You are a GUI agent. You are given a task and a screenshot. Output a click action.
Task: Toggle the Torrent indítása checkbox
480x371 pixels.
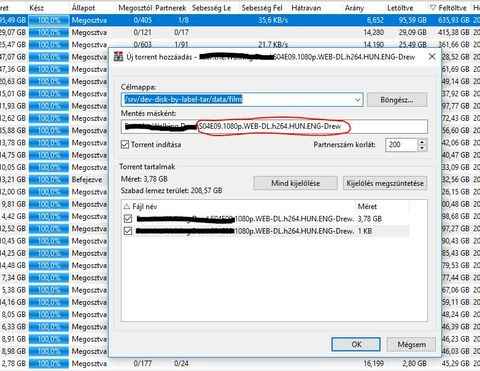[x=125, y=145]
